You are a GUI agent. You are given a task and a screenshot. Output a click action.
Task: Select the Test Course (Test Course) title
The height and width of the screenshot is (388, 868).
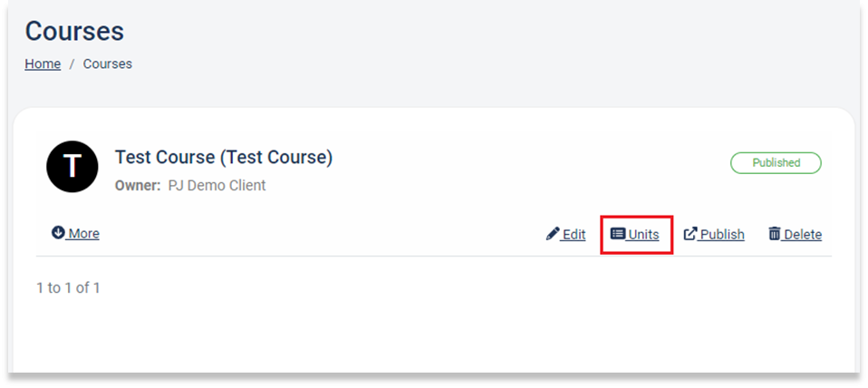pyautogui.click(x=224, y=158)
